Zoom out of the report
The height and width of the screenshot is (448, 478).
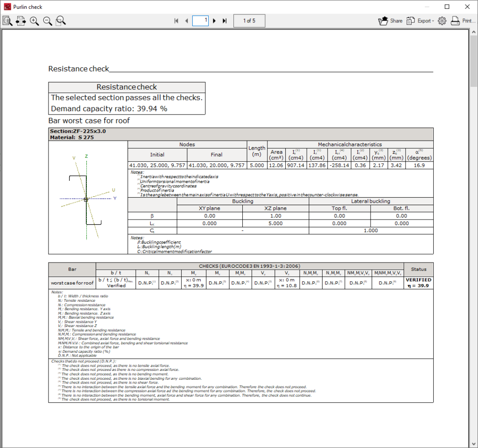48,21
